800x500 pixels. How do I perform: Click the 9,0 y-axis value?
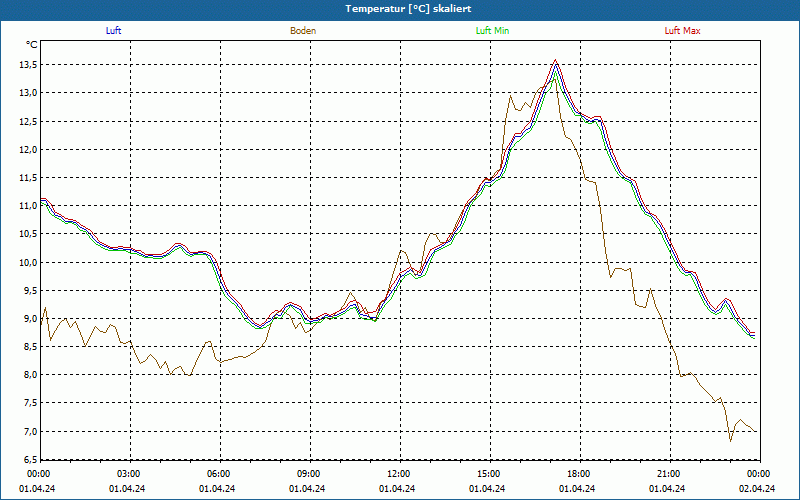[x=30, y=318]
